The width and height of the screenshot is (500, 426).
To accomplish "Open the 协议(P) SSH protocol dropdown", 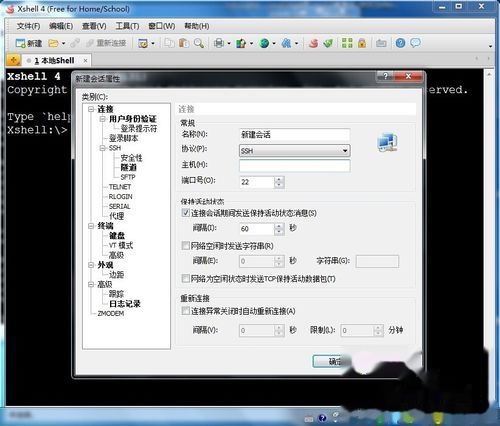I will pyautogui.click(x=295, y=151).
